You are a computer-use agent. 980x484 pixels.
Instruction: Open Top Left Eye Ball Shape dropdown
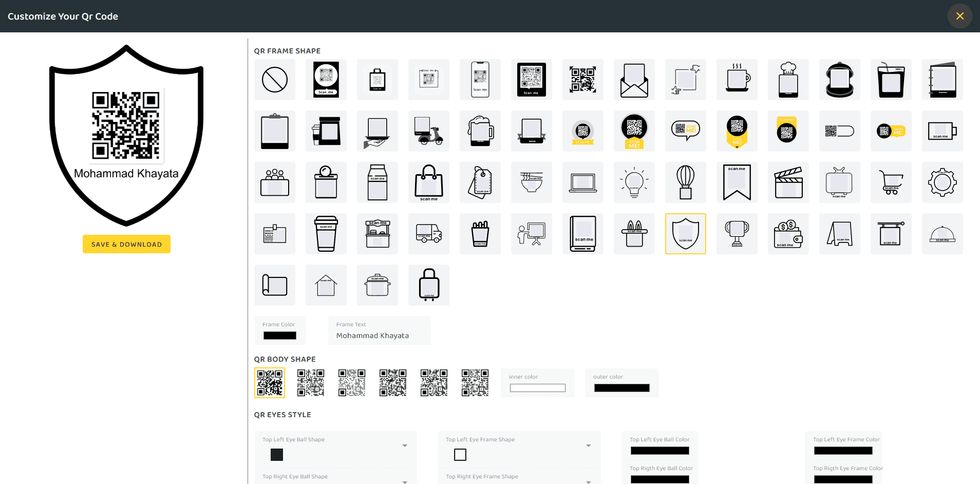tap(335, 449)
